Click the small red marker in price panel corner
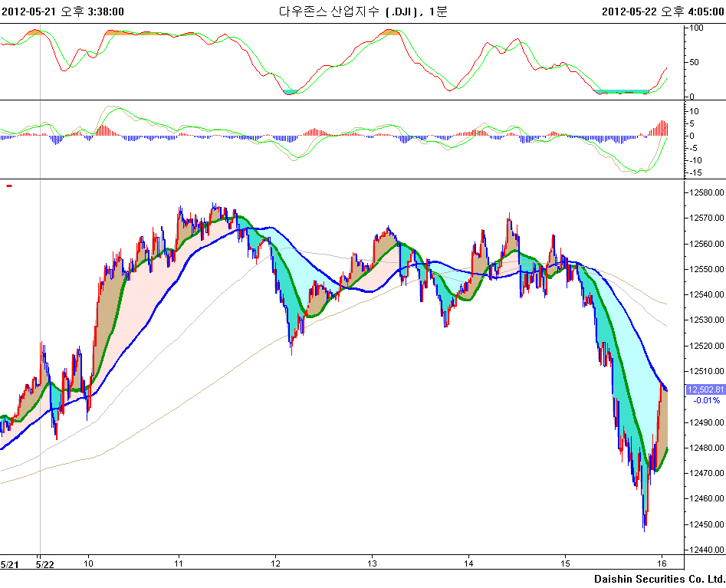The image size is (726, 588). pyautogui.click(x=9, y=186)
